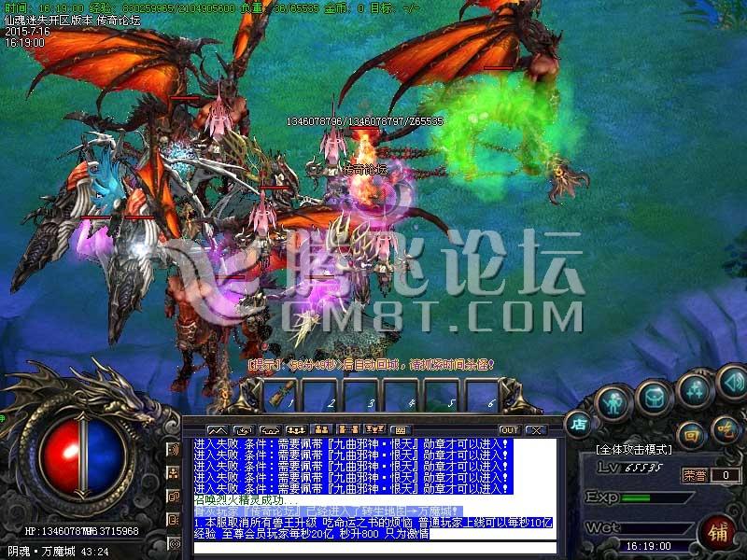Click the 荣誉 honor label
Image resolution: width=747 pixels, height=560 pixels.
[695, 475]
